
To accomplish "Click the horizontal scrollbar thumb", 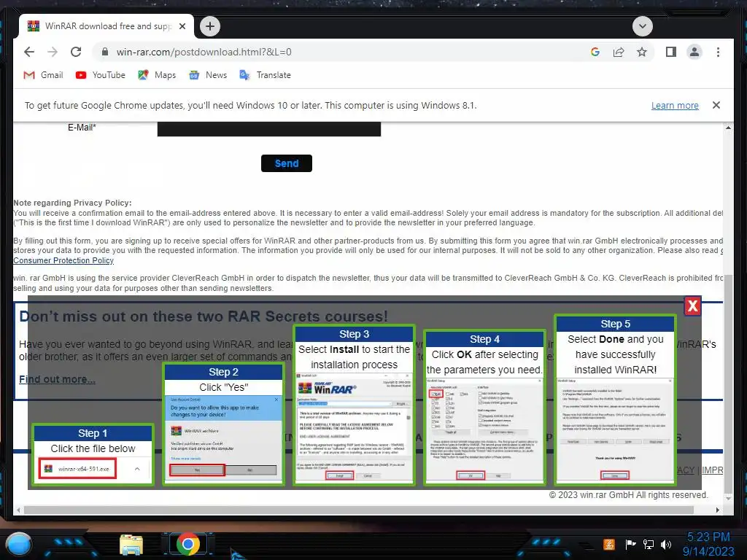I will (359, 510).
